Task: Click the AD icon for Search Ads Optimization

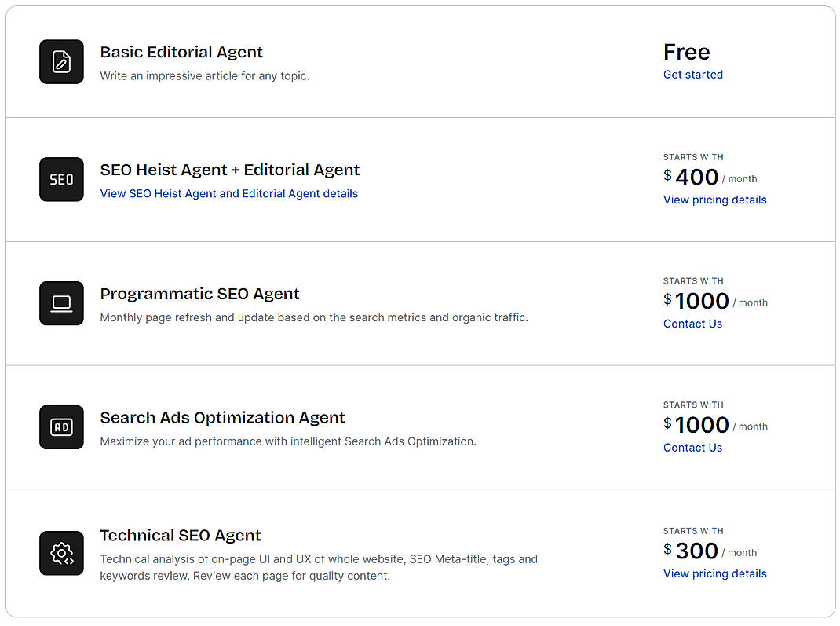Action: pyautogui.click(x=61, y=427)
